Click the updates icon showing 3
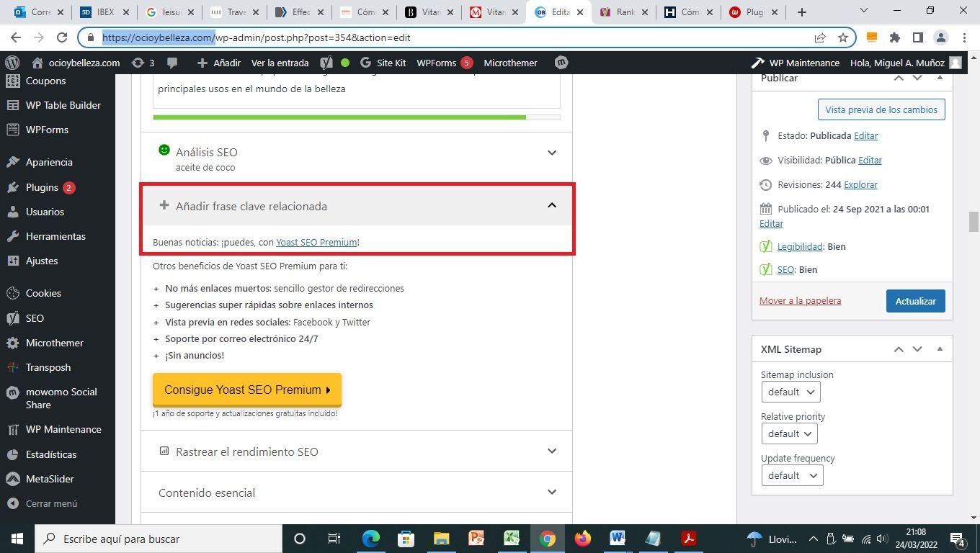Viewport: 980px width, 553px height. pos(143,63)
